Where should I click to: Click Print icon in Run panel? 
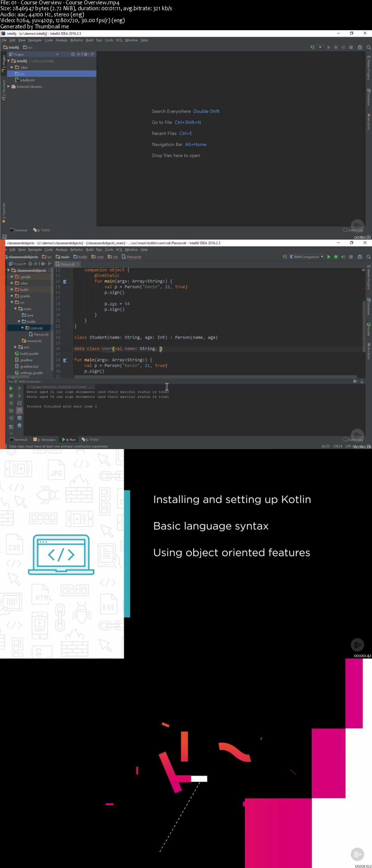pyautogui.click(x=20, y=418)
